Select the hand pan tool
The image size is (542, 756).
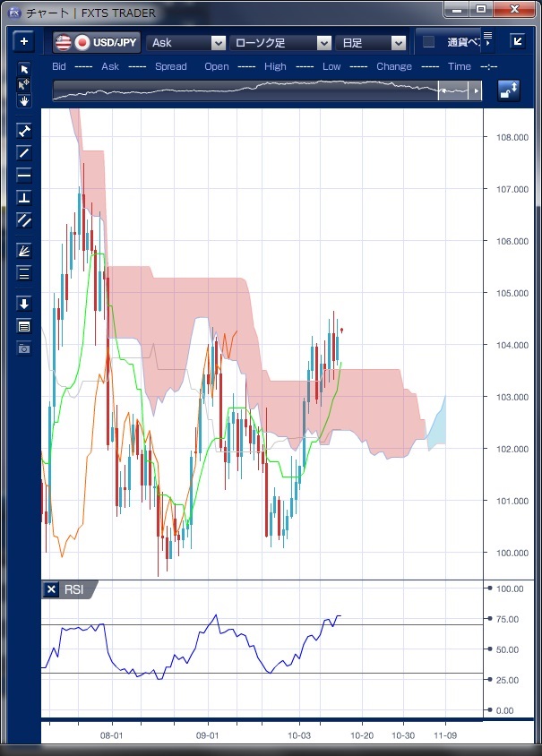tap(24, 100)
